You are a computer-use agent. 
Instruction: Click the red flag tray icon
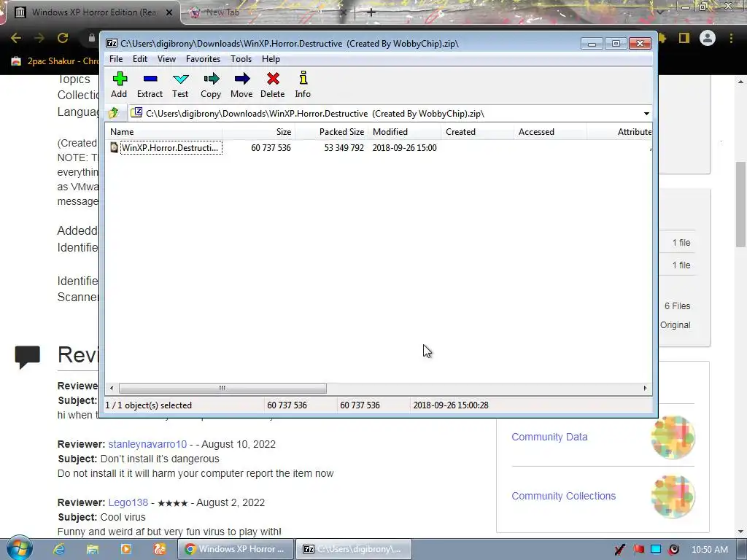click(x=638, y=550)
